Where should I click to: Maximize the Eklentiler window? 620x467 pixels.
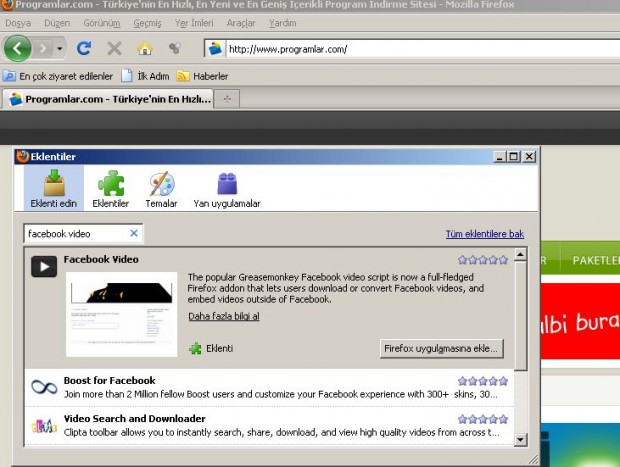[514, 157]
